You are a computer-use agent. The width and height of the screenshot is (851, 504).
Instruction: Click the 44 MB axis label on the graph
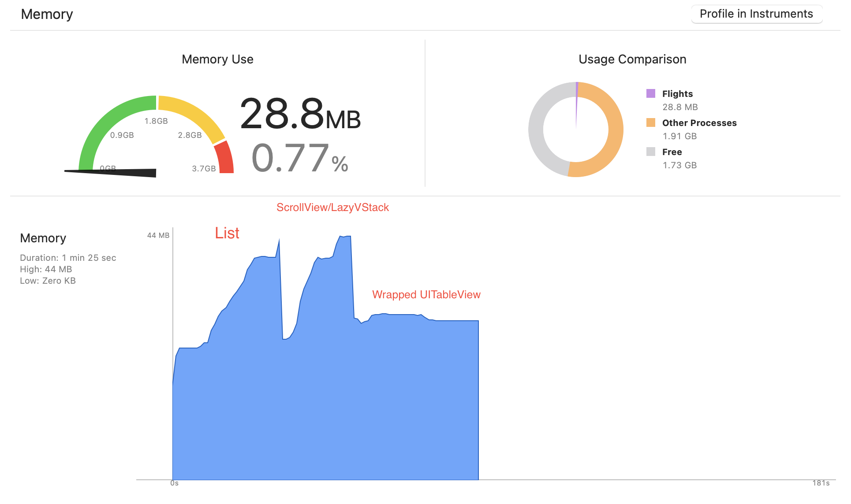(x=158, y=236)
